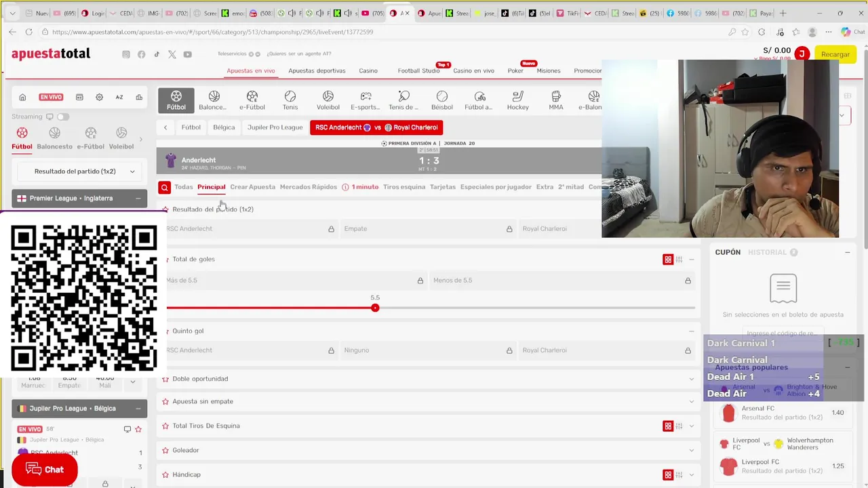
Task: Collapse the Jupiler Pro League • Bélgica section
Action: (138, 409)
